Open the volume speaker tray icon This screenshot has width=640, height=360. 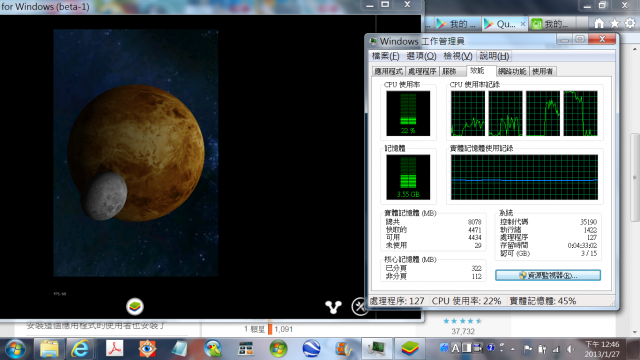pyautogui.click(x=570, y=349)
